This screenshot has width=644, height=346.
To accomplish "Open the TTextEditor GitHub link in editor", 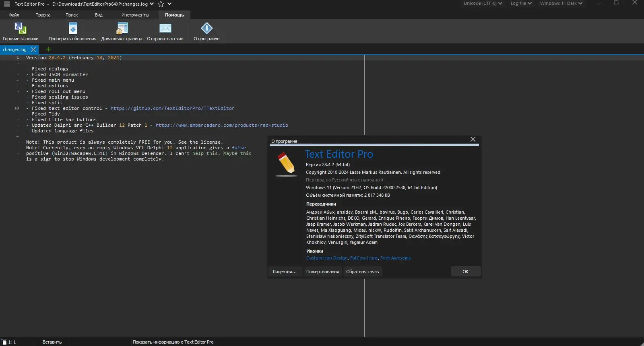I will (172, 108).
